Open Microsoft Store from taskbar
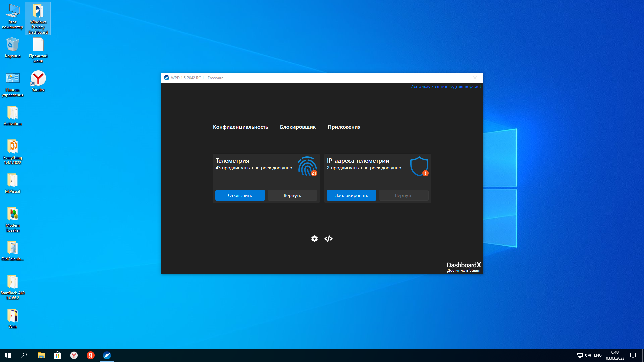Screen dimensions: 644x362 (x=58, y=355)
